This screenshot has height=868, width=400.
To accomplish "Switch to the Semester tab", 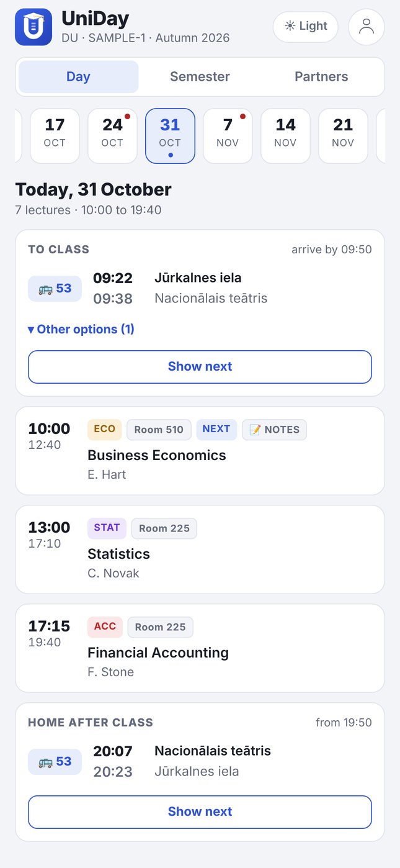I will point(200,77).
